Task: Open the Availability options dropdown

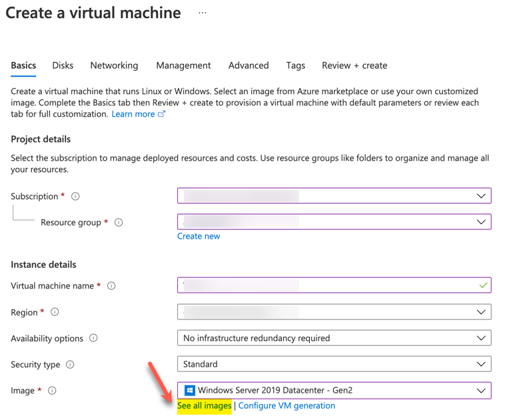Action: pos(334,338)
